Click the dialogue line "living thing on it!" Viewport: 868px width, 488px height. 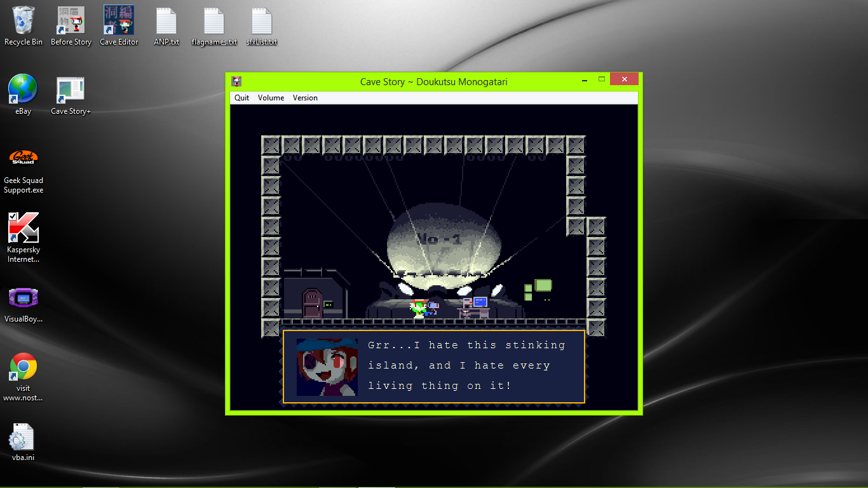tap(440, 386)
